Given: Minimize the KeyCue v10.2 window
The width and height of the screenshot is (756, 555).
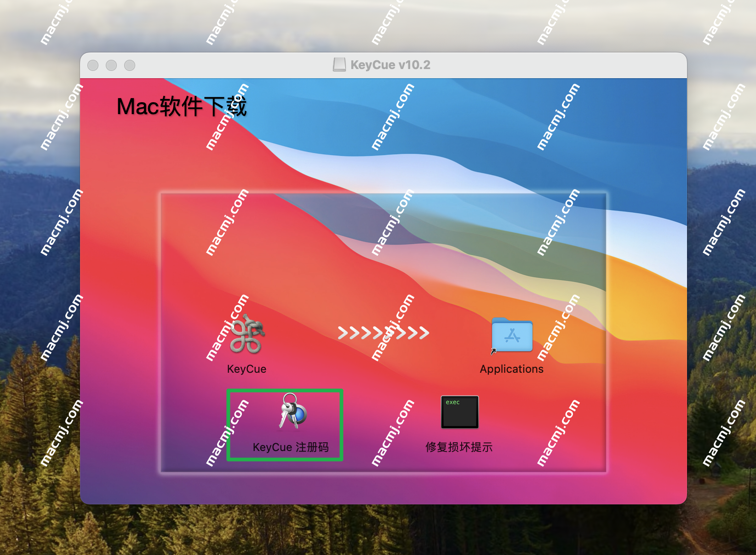Looking at the screenshot, I should click(111, 65).
